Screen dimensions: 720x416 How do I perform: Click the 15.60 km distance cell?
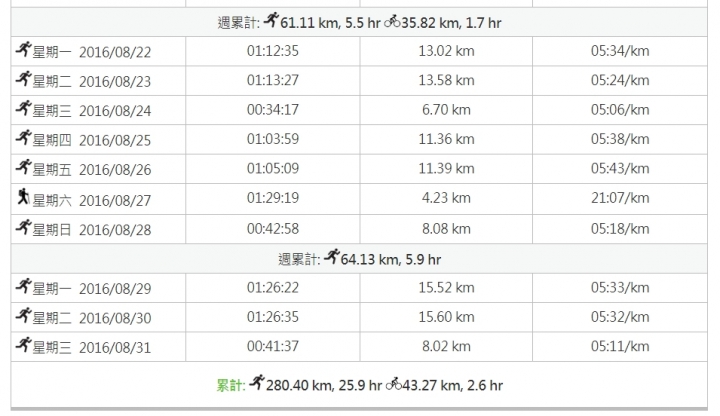point(446,318)
